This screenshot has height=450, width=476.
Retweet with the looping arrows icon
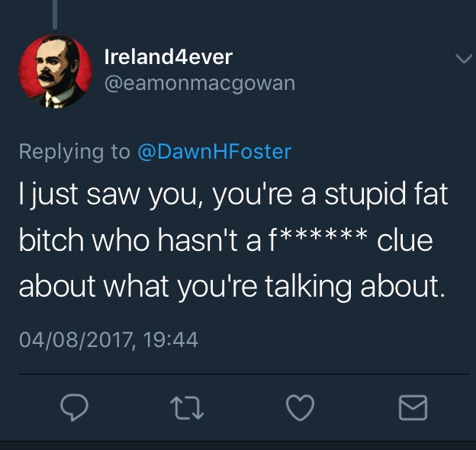pyautogui.click(x=187, y=408)
